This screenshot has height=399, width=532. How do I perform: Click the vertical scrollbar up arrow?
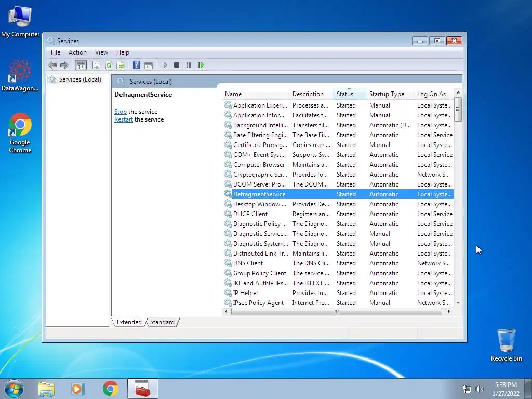pyautogui.click(x=458, y=92)
